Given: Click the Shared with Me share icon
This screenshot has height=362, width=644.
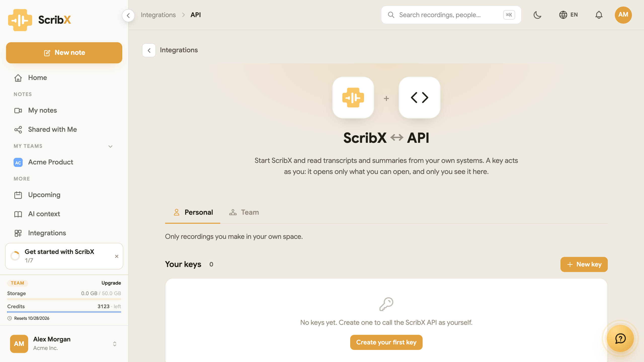Looking at the screenshot, I should tap(18, 129).
